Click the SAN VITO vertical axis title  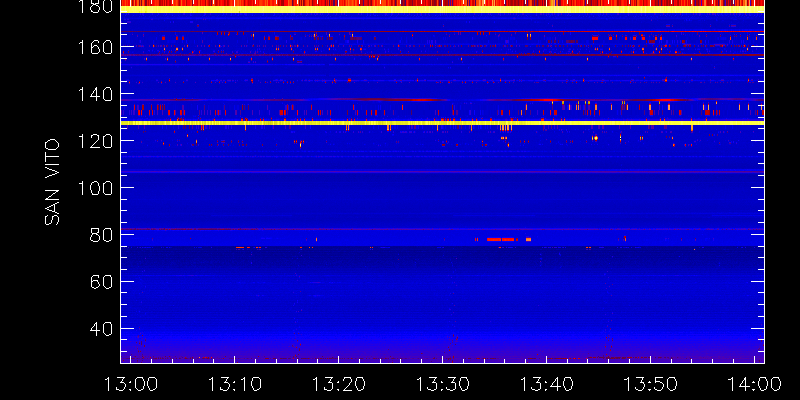point(52,182)
